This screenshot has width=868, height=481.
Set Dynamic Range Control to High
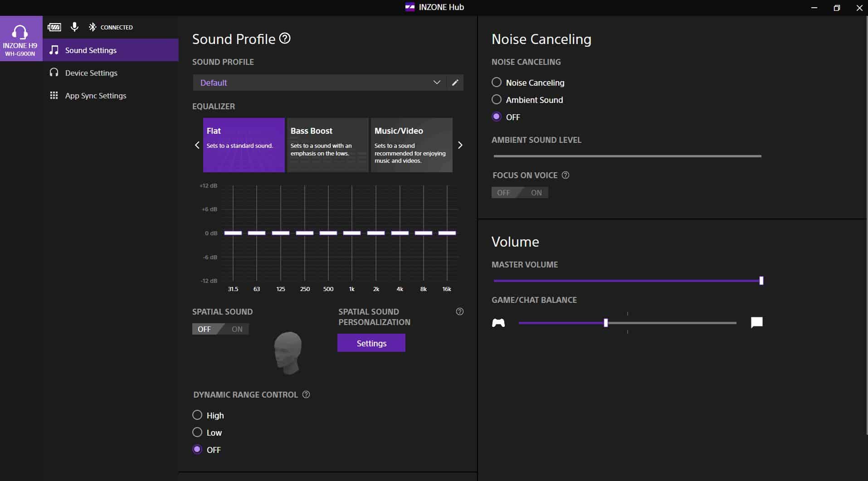(197, 415)
